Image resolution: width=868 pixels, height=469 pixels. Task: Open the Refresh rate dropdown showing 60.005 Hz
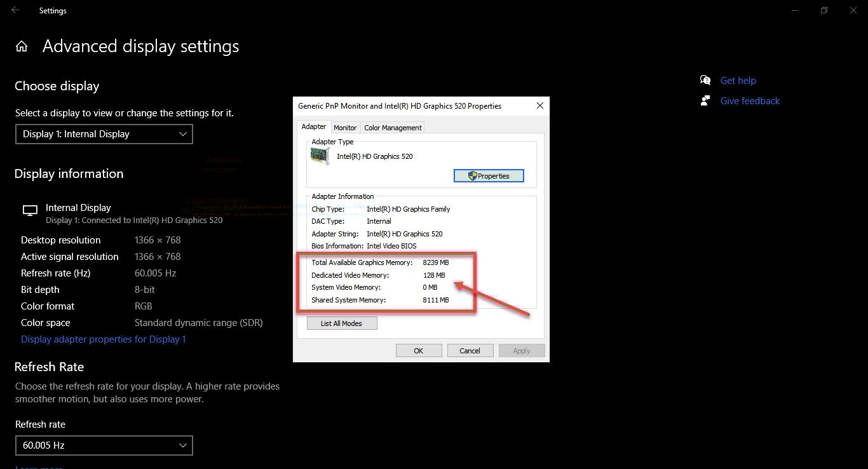click(104, 445)
